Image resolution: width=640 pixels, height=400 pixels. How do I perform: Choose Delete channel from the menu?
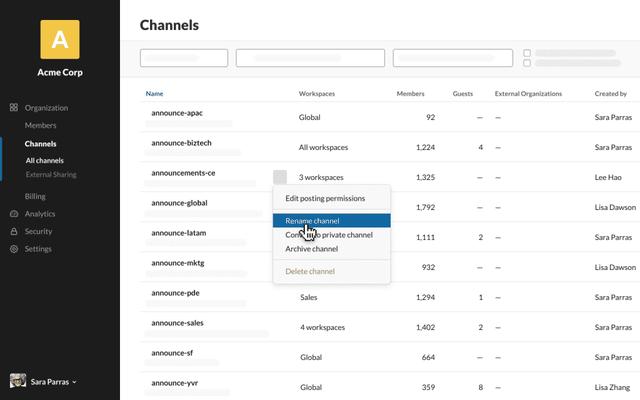(310, 271)
